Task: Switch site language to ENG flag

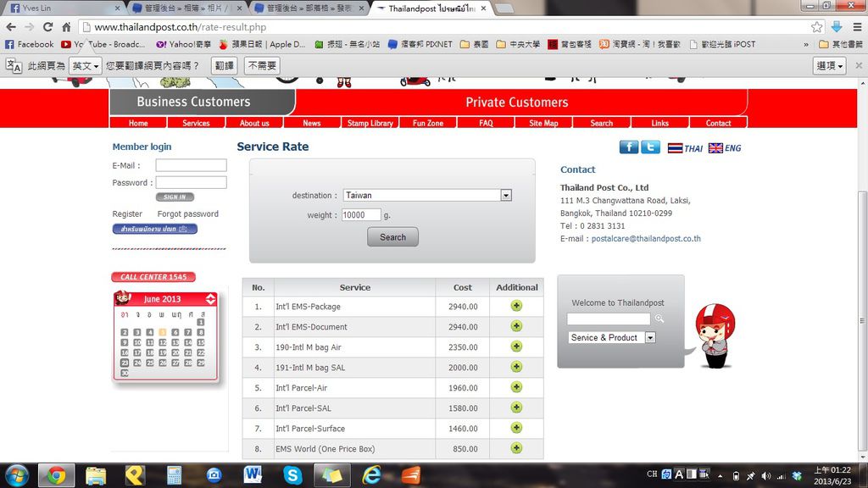Action: click(725, 148)
